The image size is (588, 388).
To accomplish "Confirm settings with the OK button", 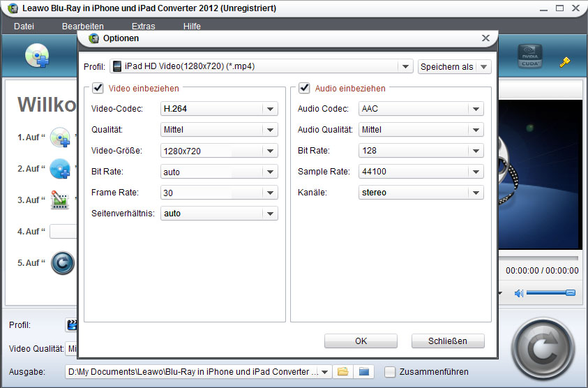I will tap(361, 341).
